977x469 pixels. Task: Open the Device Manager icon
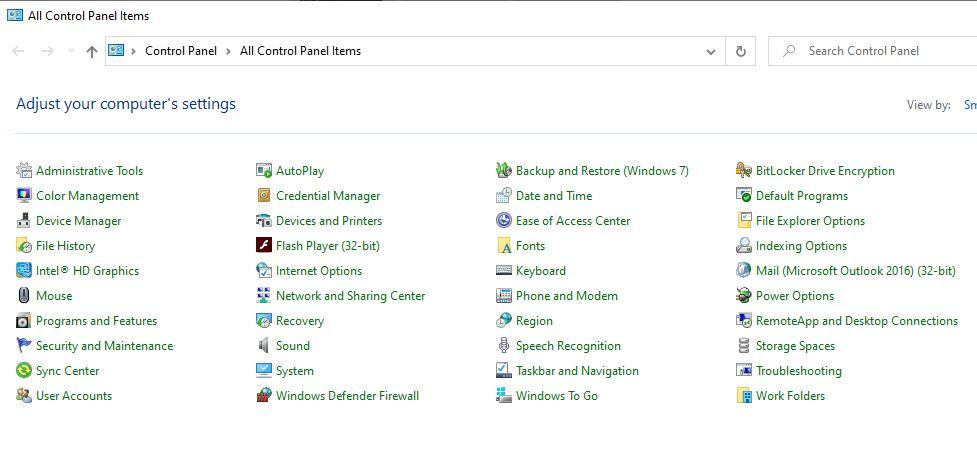pyautogui.click(x=24, y=221)
